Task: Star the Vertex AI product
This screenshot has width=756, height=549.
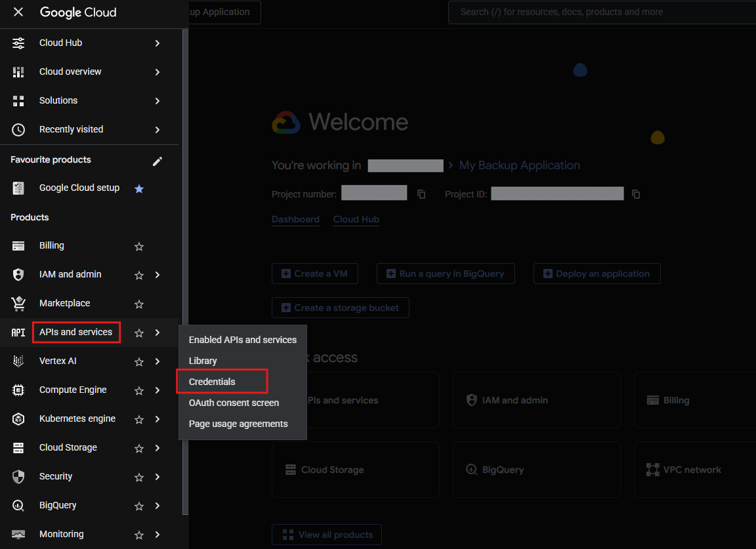Action: click(139, 361)
